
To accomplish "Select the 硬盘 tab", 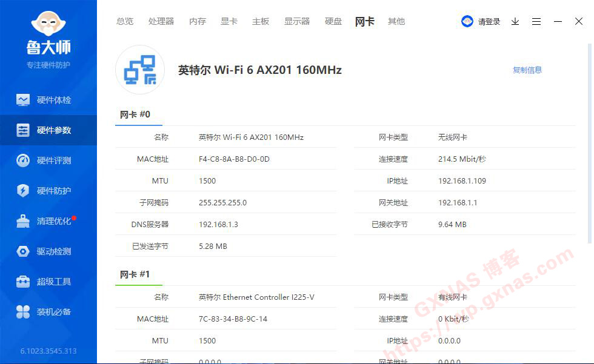I will pyautogui.click(x=333, y=21).
